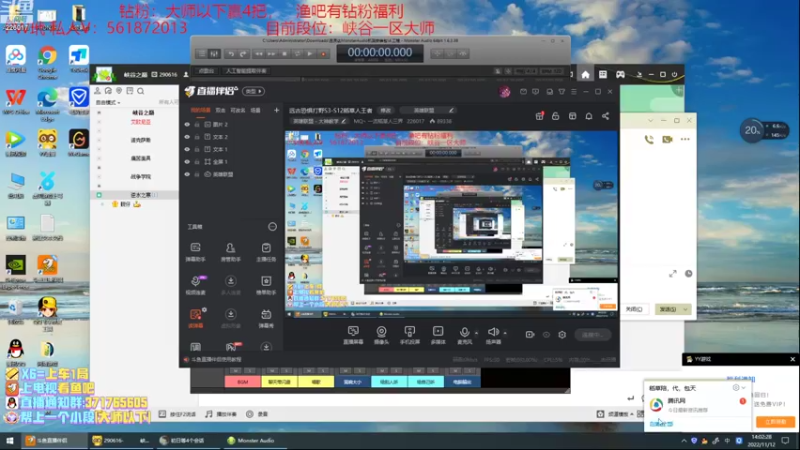Add 摄像头 camera source
Image resolution: width=800 pixels, height=450 pixels.
(381, 335)
